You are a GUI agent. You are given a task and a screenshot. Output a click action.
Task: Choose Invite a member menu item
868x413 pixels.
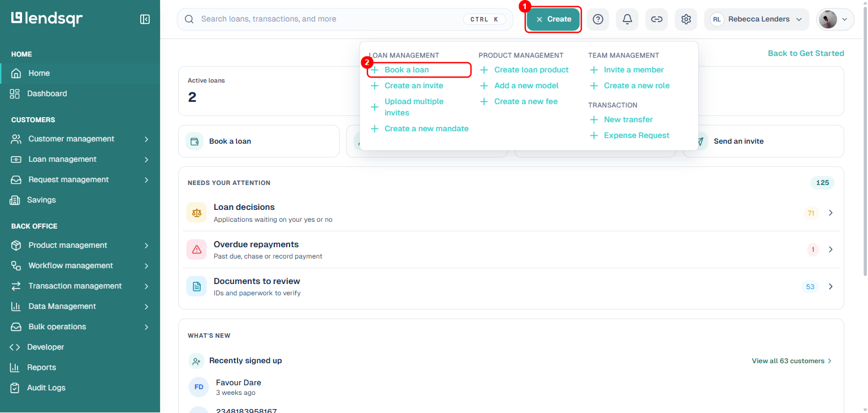click(627, 70)
